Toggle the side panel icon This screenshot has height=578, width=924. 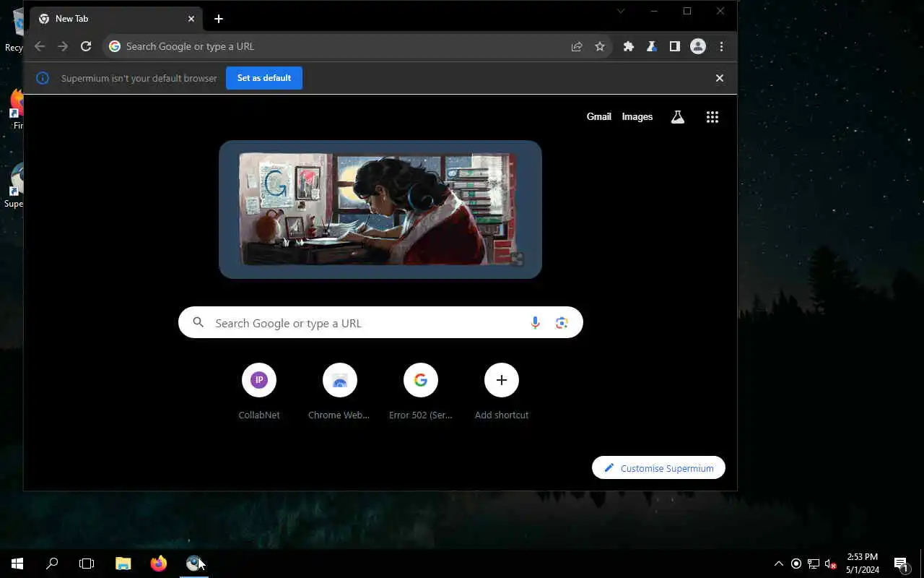tap(675, 46)
